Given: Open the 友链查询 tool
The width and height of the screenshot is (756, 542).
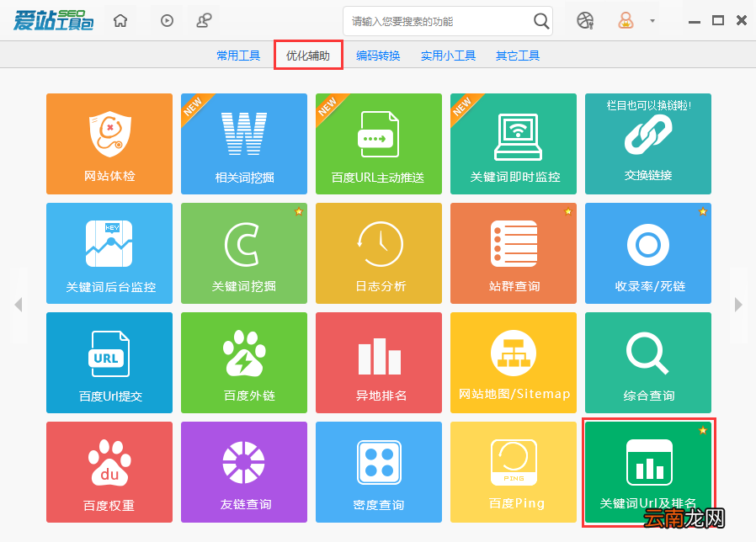Looking at the screenshot, I should [x=244, y=472].
